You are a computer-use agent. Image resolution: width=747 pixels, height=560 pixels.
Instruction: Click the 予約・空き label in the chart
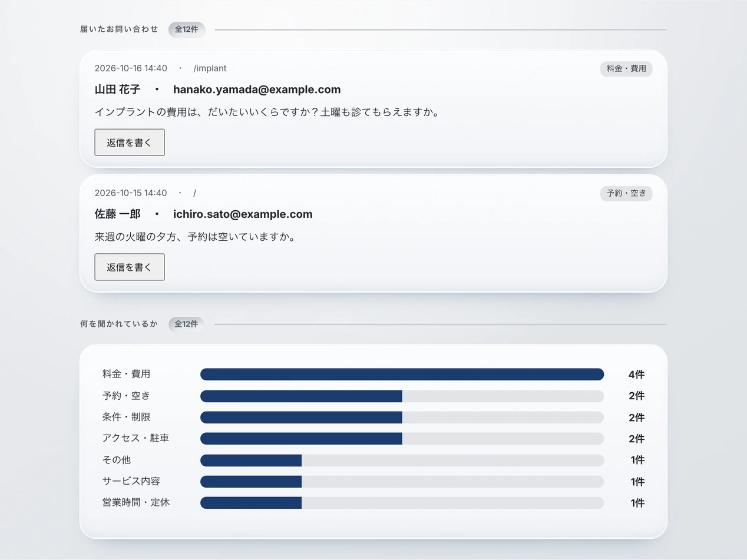click(127, 396)
